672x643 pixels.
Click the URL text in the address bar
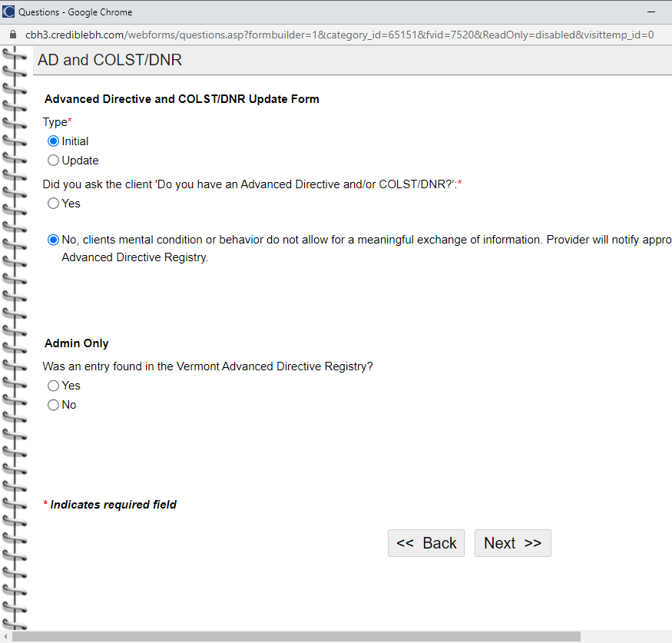(338, 35)
